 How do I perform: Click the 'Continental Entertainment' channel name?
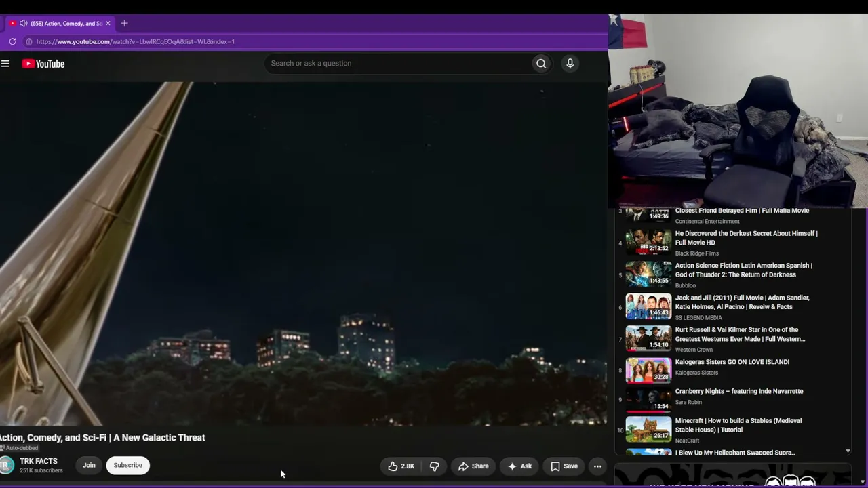(x=707, y=222)
